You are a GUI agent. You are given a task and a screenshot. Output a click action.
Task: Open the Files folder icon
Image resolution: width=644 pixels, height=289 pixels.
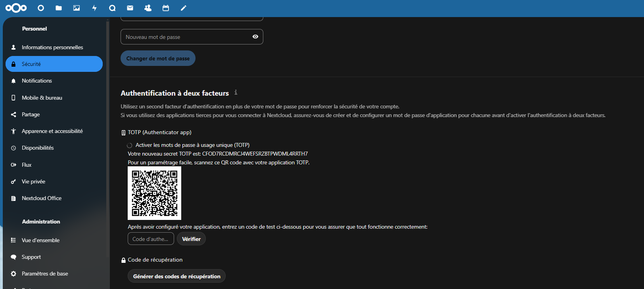(59, 8)
